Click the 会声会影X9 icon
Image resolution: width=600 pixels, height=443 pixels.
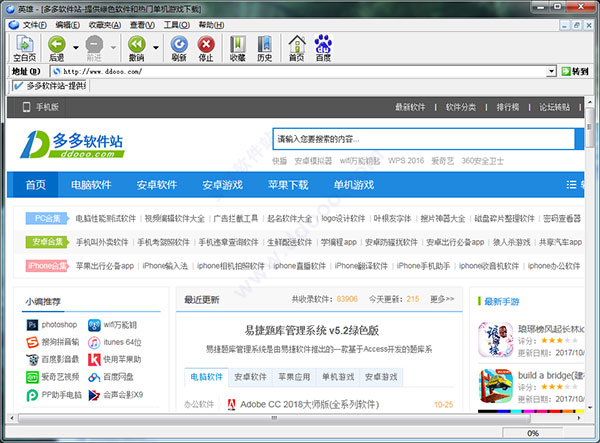pos(94,395)
